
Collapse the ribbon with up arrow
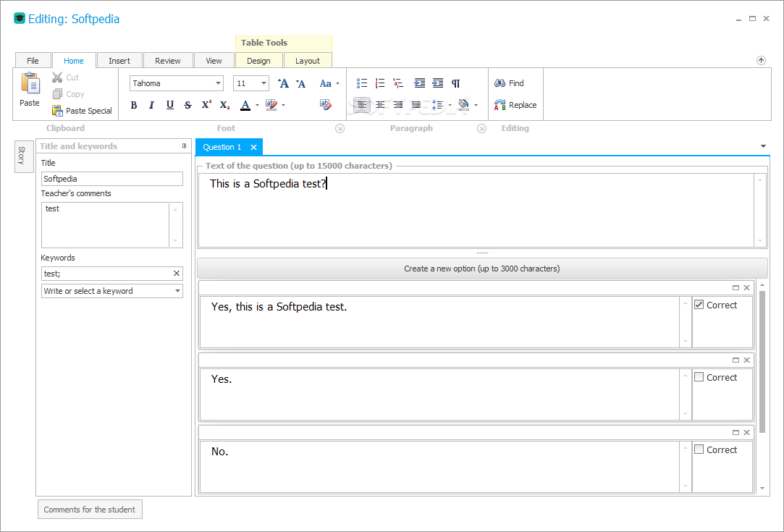[x=761, y=61]
